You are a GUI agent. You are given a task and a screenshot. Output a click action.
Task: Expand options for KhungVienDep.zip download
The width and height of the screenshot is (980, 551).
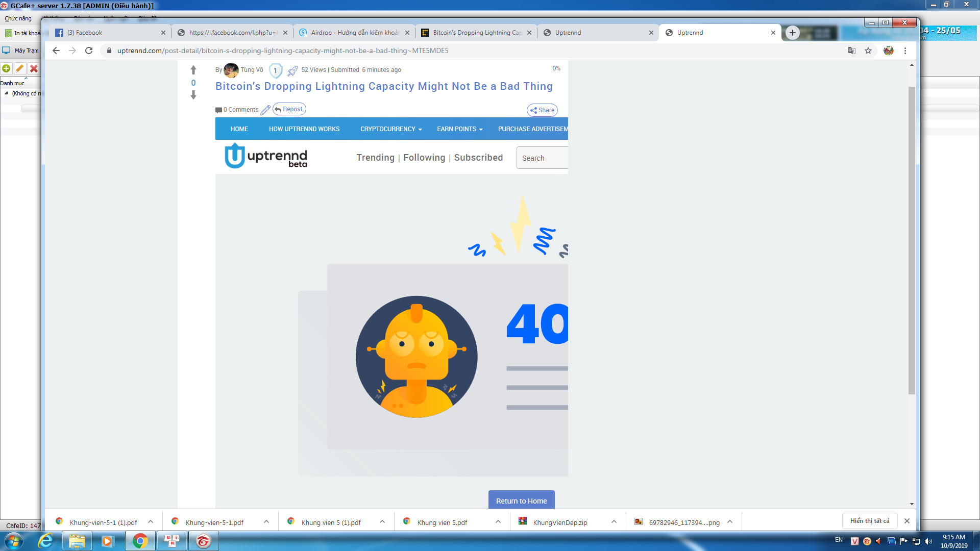tap(614, 521)
